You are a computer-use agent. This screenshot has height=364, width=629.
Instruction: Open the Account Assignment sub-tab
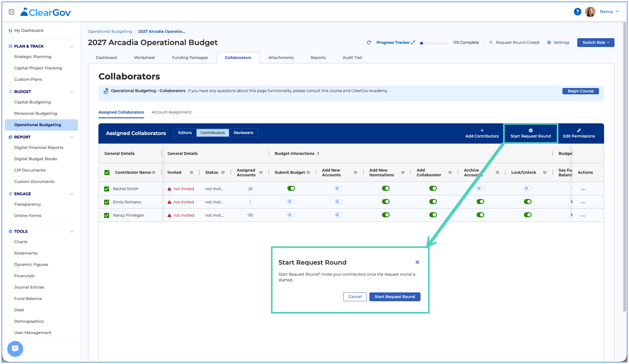(172, 112)
